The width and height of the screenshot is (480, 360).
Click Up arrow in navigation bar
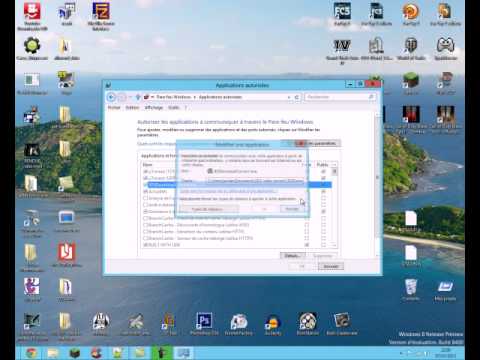138,97
